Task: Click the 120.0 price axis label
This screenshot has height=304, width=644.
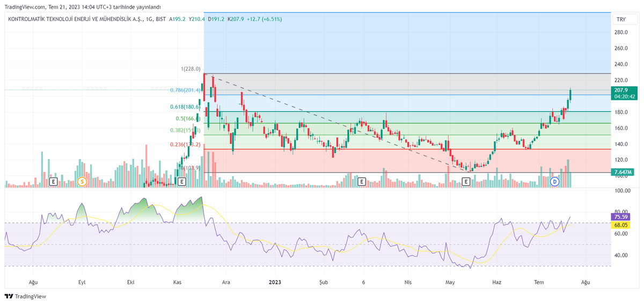Action: [621, 160]
